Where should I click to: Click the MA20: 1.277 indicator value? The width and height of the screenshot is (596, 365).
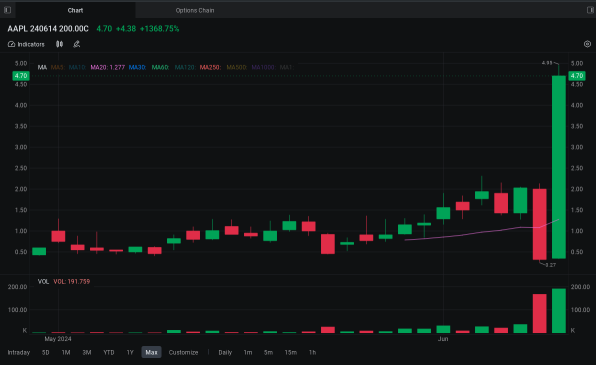[x=108, y=67]
